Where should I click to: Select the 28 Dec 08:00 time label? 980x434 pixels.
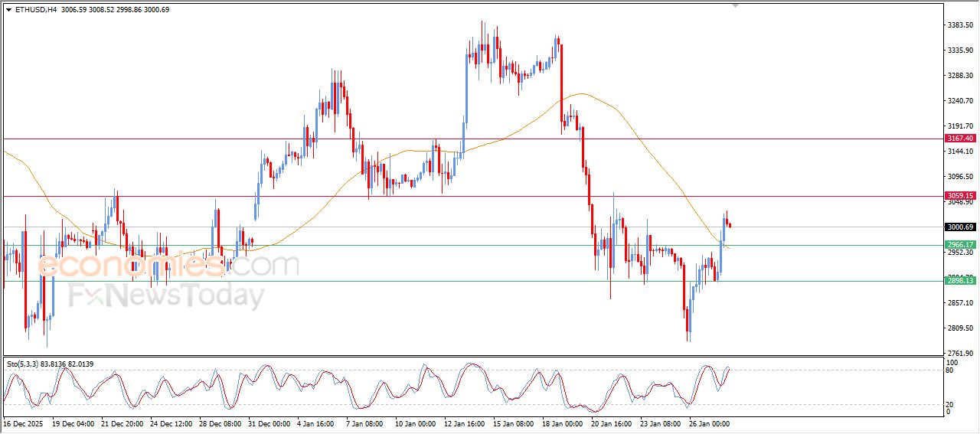(220, 423)
